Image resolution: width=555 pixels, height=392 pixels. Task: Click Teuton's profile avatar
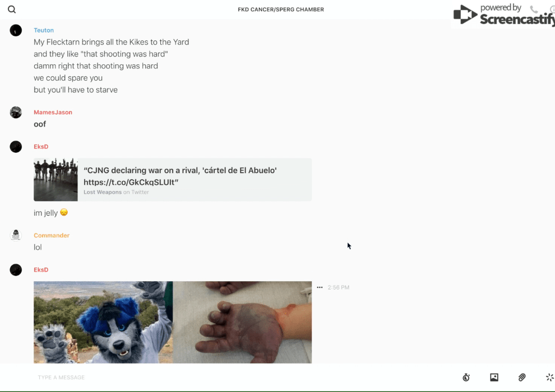pyautogui.click(x=16, y=30)
